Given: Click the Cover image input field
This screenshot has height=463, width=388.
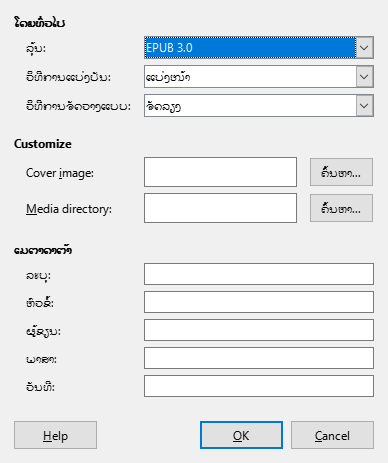Looking at the screenshot, I should point(220,172).
